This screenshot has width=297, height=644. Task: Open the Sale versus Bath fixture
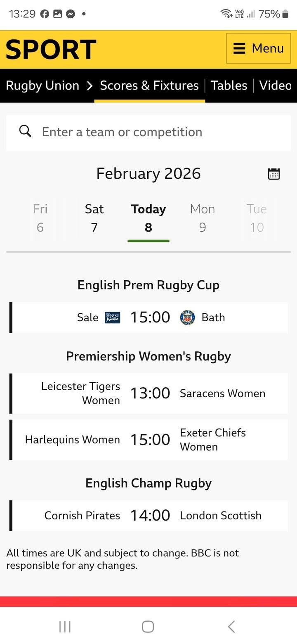[149, 317]
